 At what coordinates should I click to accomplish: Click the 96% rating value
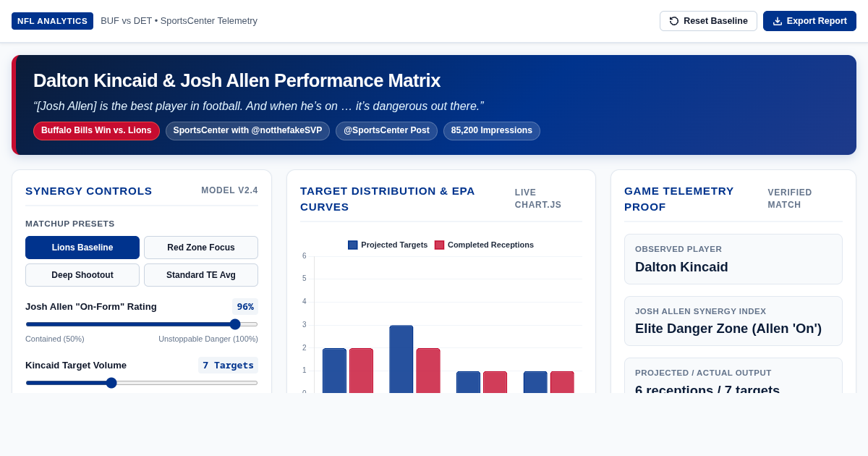[245, 306]
